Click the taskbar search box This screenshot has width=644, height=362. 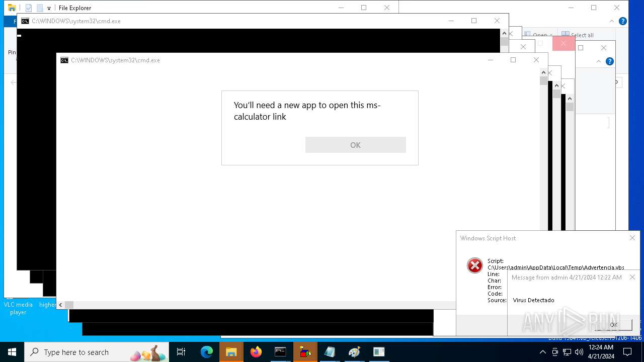97,352
